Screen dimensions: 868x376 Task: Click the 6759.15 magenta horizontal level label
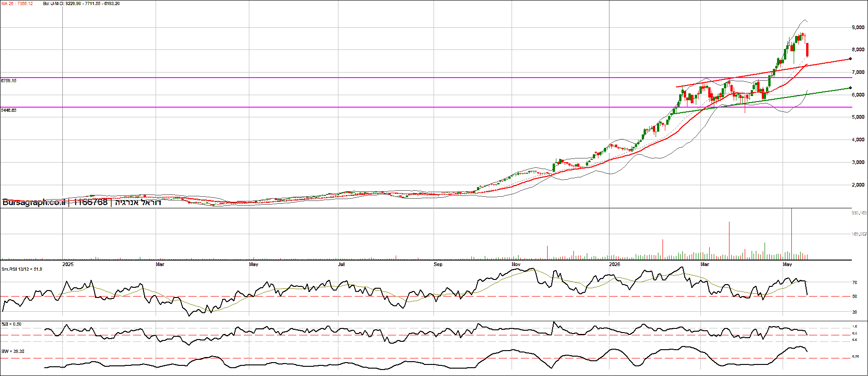9,81
